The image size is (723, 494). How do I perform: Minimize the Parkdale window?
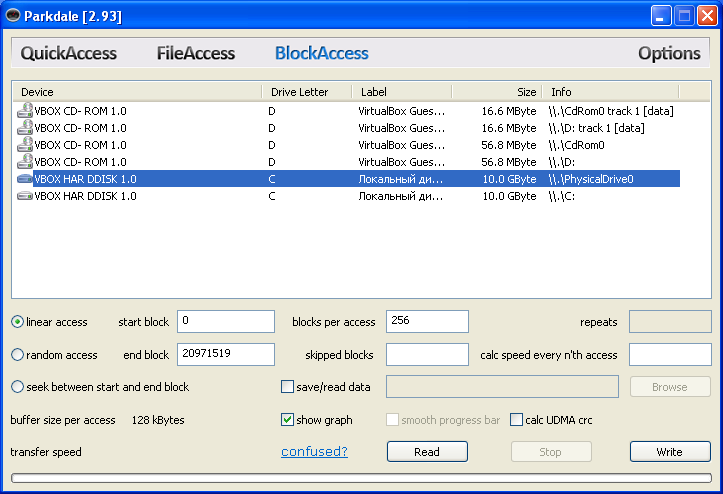661,16
